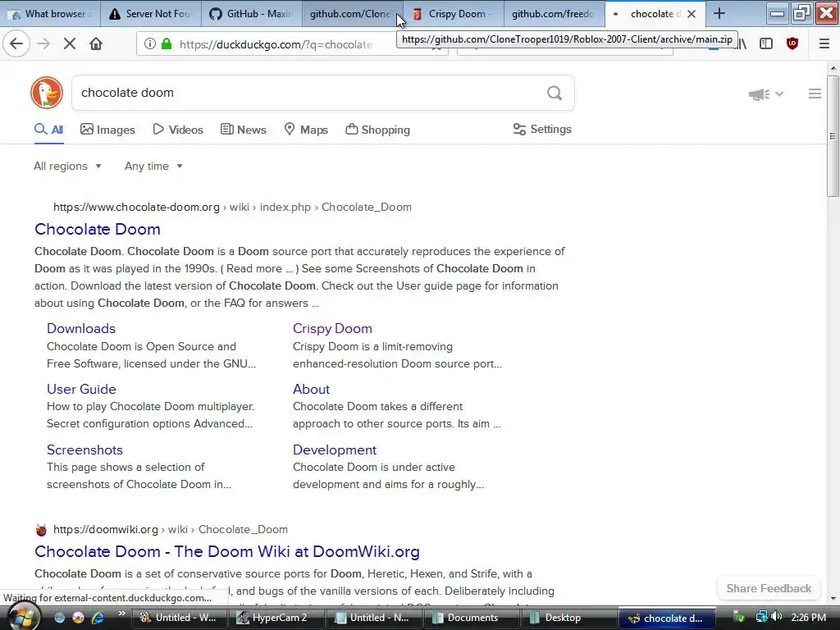Go back with the browser back arrow

[x=16, y=44]
